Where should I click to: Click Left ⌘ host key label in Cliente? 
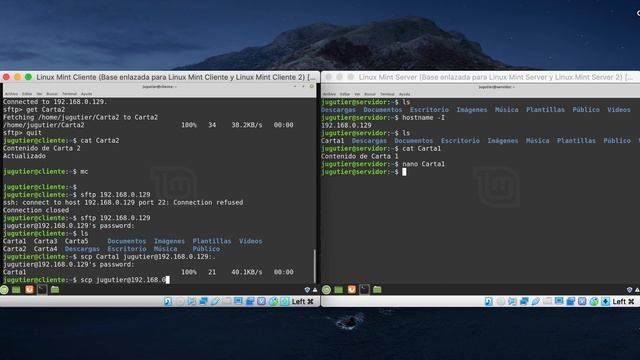tap(302, 301)
